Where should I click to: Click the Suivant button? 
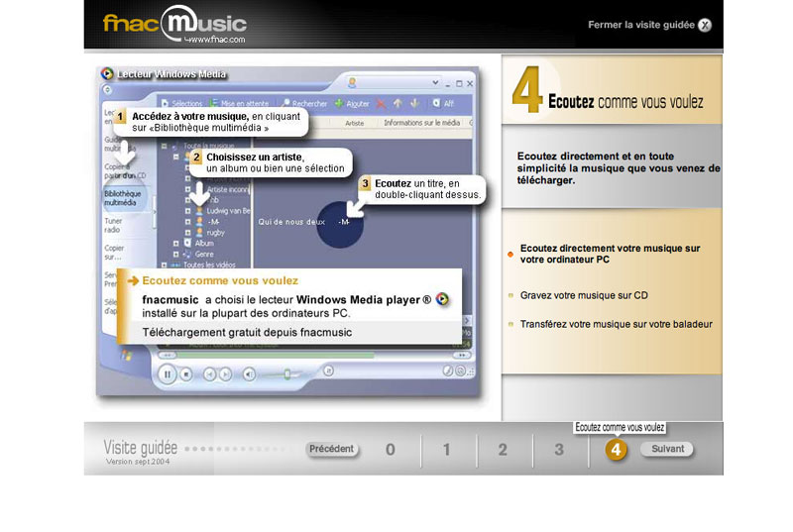point(667,449)
